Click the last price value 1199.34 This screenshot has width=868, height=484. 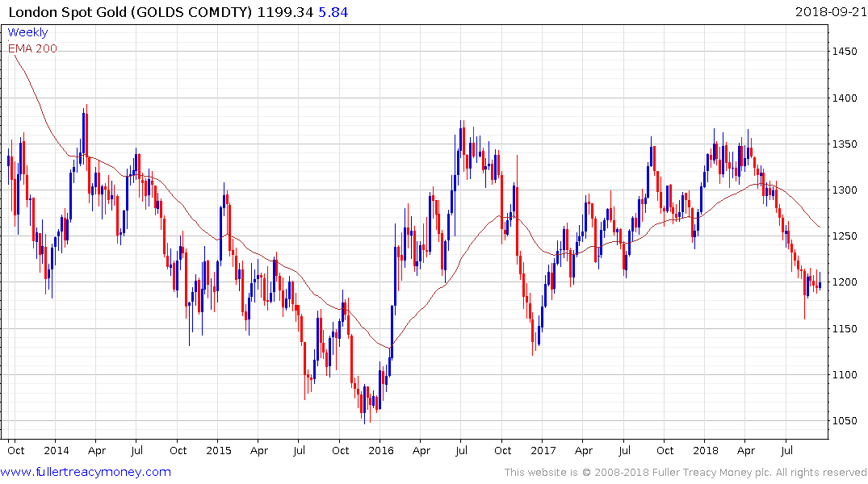point(285,11)
